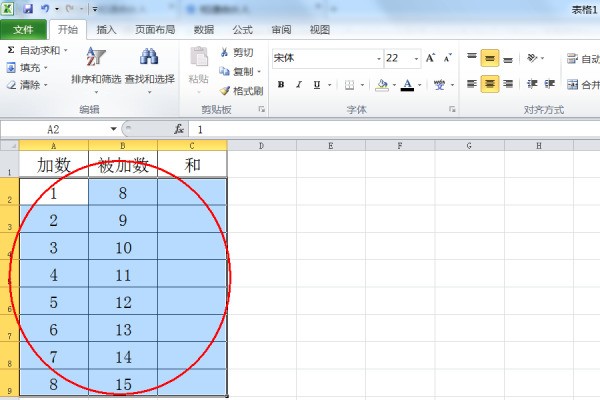The height and width of the screenshot is (400, 600).
Task: Click the Undo arrow icon
Action: [x=45, y=8]
